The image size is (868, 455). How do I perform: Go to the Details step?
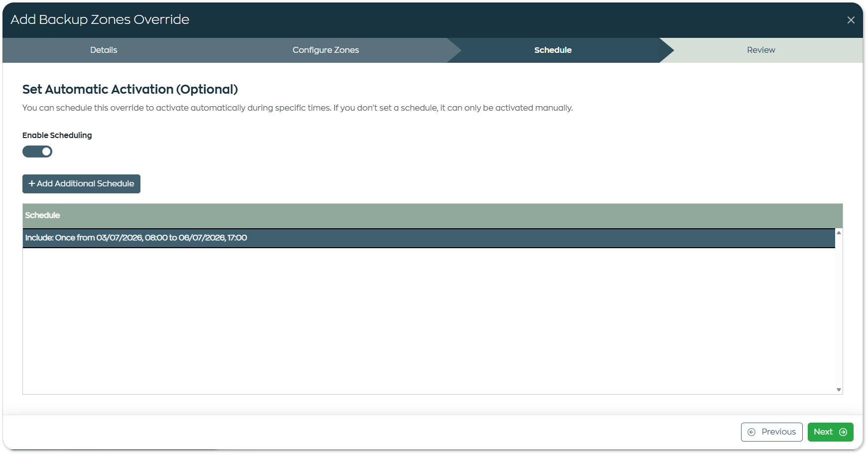(104, 50)
